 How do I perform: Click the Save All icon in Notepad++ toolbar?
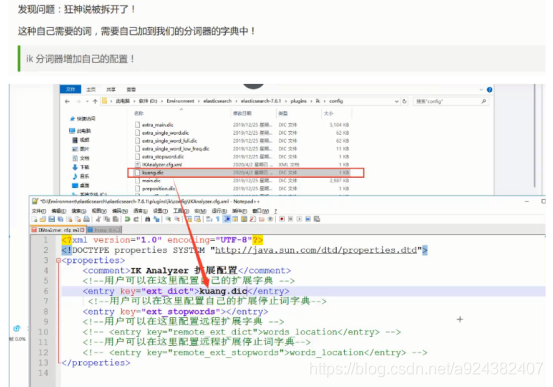[61, 219]
